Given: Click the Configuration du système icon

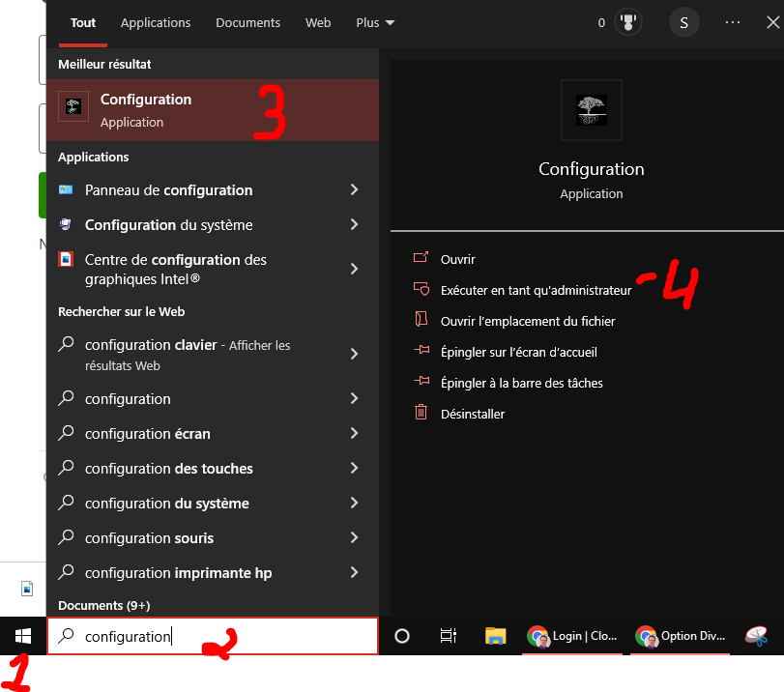Looking at the screenshot, I should (66, 224).
